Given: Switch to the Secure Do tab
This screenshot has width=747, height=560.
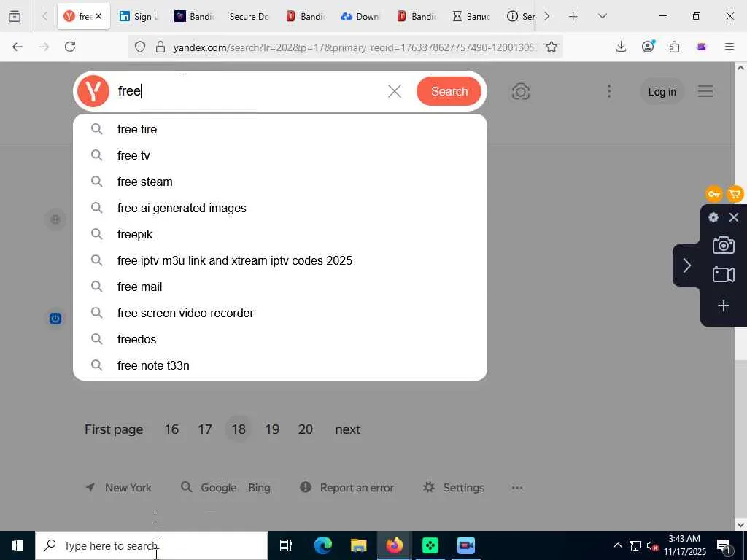Looking at the screenshot, I should point(249,16).
